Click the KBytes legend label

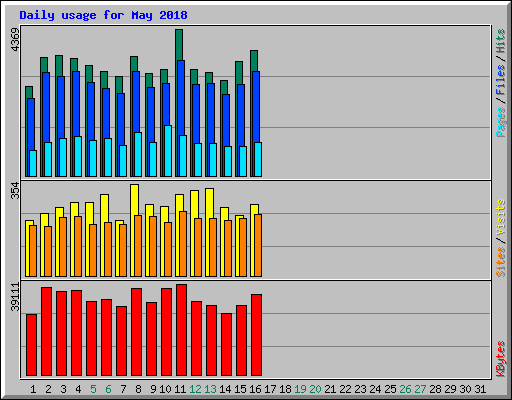(501, 359)
